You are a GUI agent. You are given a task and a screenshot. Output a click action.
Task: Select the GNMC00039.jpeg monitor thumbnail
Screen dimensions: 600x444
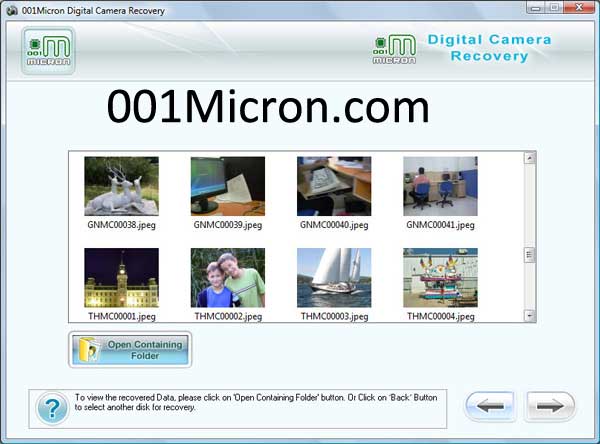coord(228,186)
